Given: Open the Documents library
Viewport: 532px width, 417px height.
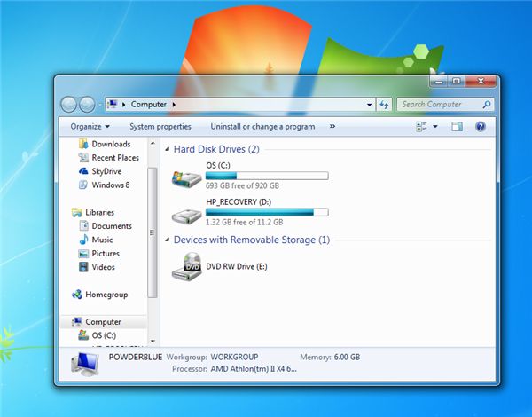Looking at the screenshot, I should coord(112,226).
